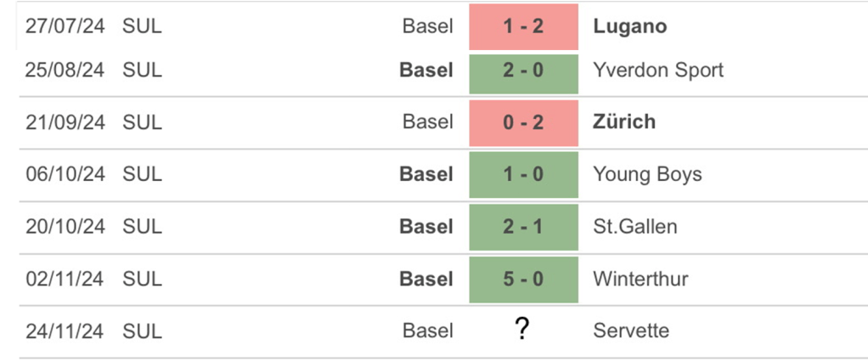Open the Zürich team link
The image size is (868, 362).
tap(624, 122)
